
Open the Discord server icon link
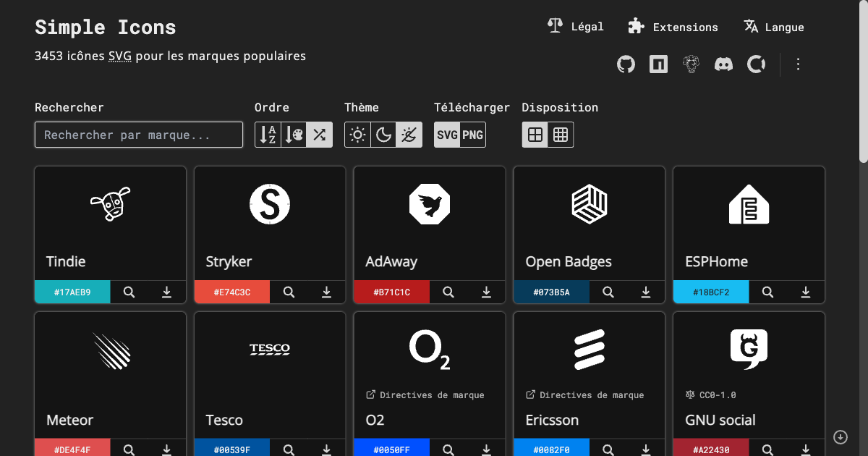tap(723, 64)
